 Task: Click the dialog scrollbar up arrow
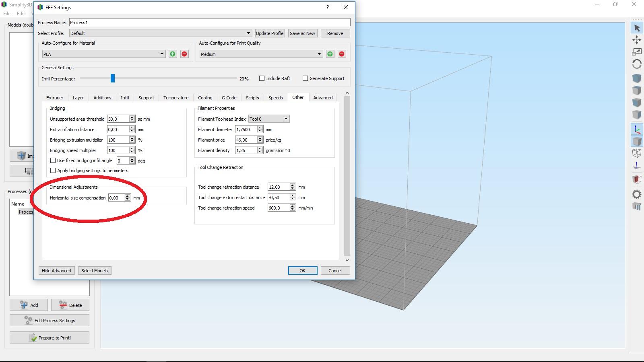point(347,93)
